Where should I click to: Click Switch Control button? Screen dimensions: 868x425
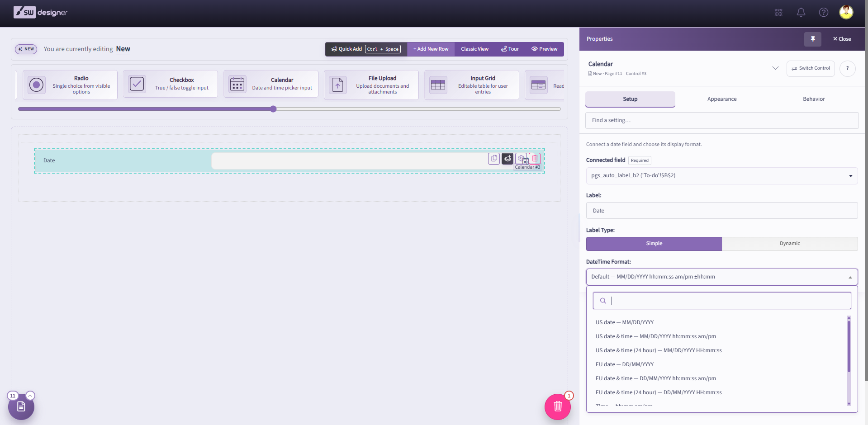coord(811,69)
